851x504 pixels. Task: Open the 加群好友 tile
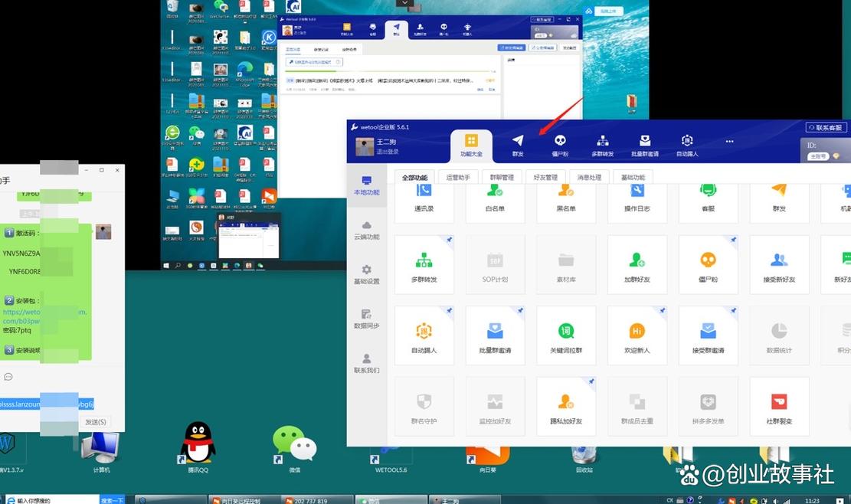637,265
